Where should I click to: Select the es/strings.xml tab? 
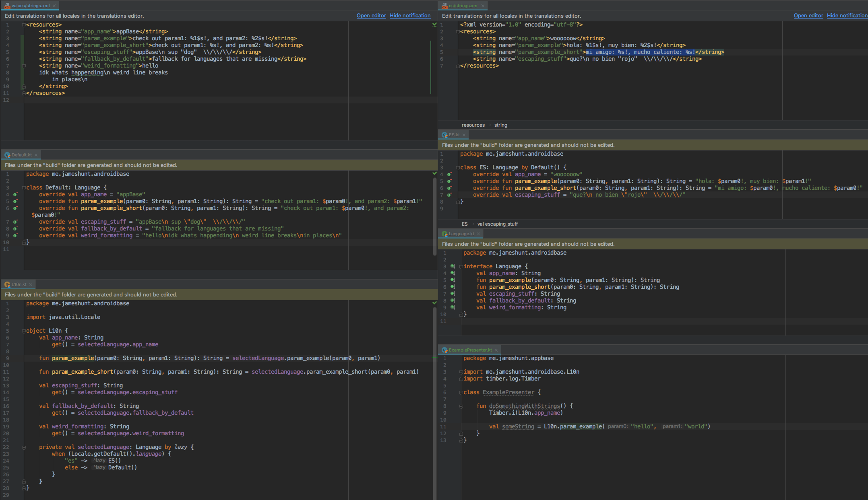pyautogui.click(x=463, y=6)
